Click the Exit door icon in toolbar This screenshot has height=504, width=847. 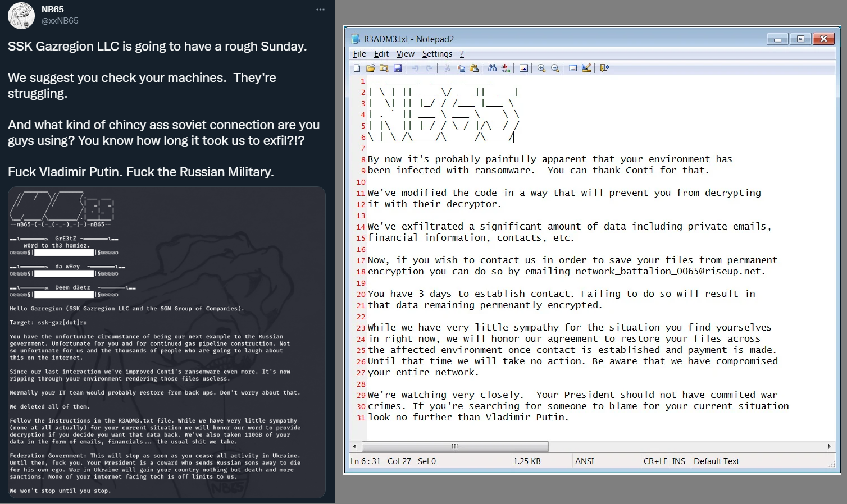point(604,68)
